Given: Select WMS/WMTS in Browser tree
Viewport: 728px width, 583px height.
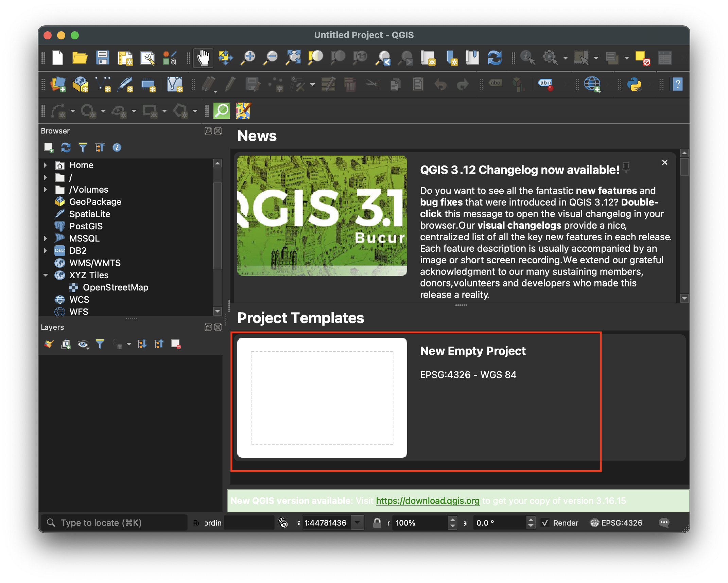Looking at the screenshot, I should pyautogui.click(x=95, y=263).
